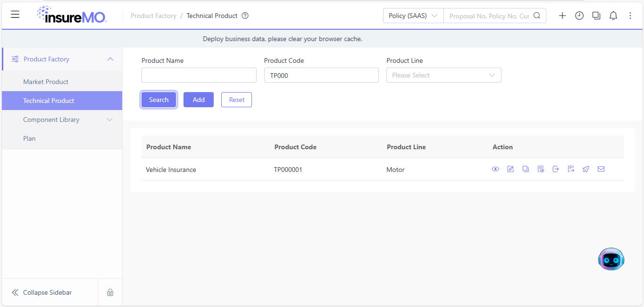Click the document-plus icon for TP000001
The width and height of the screenshot is (644, 307).
coord(541,169)
